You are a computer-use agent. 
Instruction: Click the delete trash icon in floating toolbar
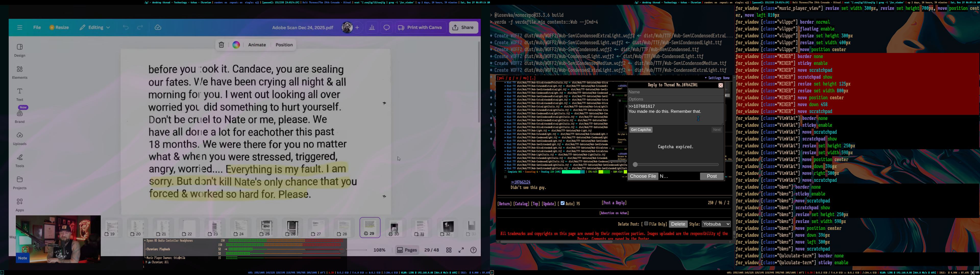[x=221, y=45]
